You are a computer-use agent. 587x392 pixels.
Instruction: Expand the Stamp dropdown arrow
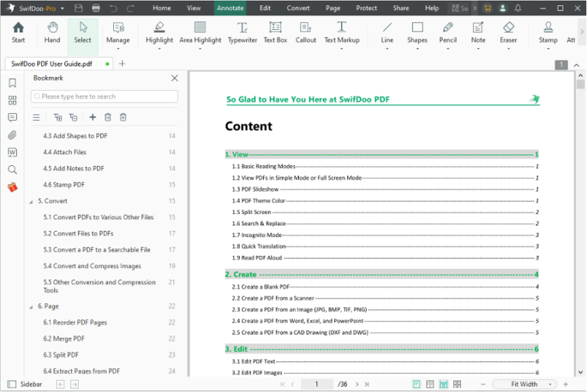point(548,49)
